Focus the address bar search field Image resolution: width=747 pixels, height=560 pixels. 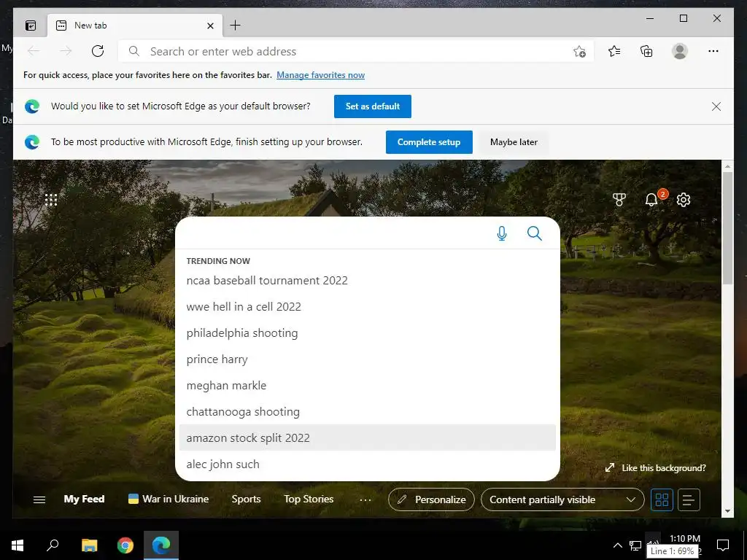(355, 52)
